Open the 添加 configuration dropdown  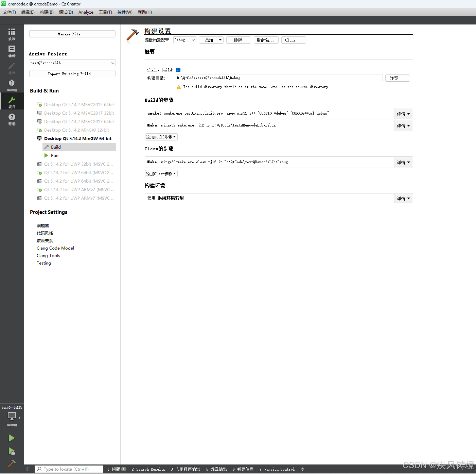coord(211,40)
